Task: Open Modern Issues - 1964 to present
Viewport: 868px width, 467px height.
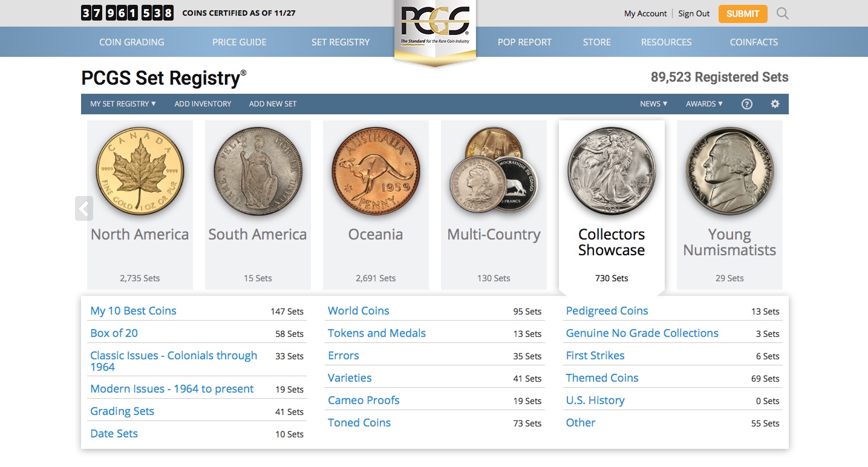Action: click(172, 389)
